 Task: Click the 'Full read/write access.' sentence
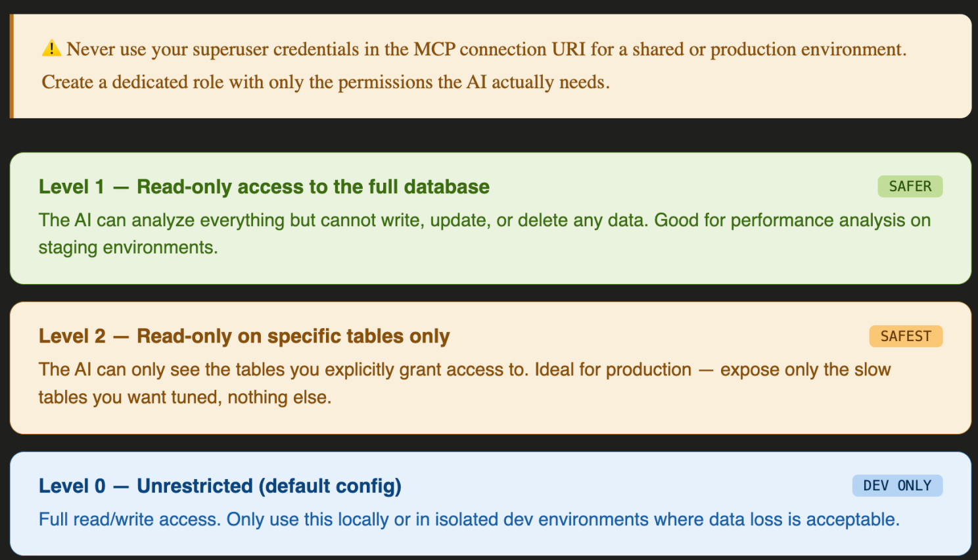pos(129,519)
